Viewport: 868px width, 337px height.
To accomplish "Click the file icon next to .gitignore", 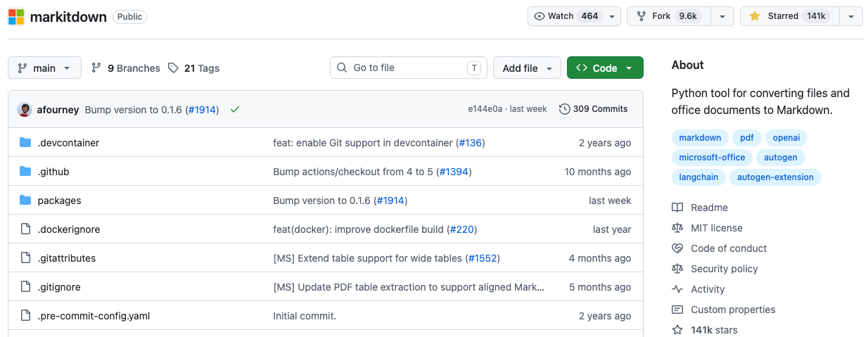I will pos(25,286).
